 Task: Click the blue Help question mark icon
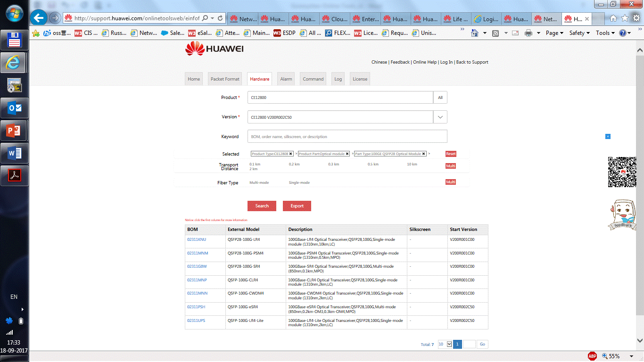coord(623,33)
